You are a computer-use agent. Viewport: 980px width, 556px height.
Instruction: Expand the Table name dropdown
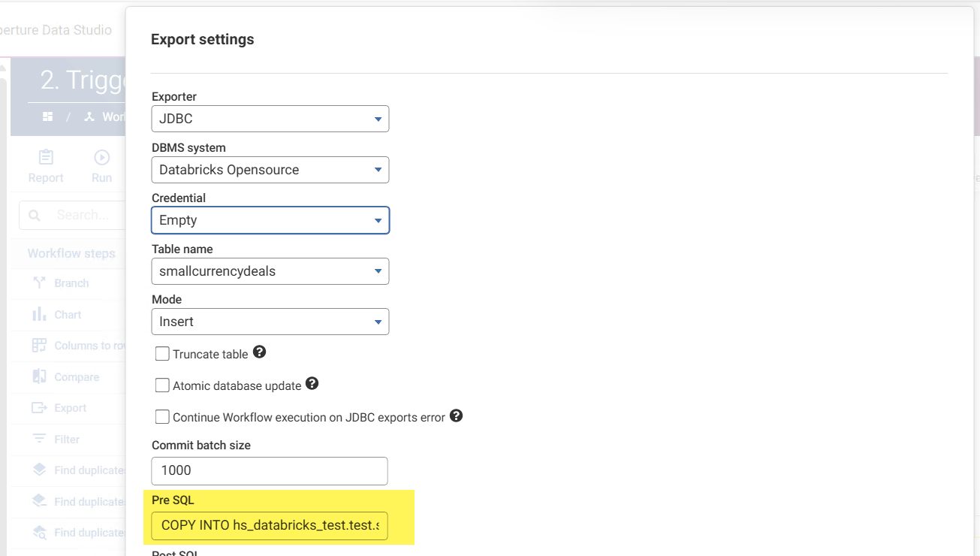click(270, 271)
